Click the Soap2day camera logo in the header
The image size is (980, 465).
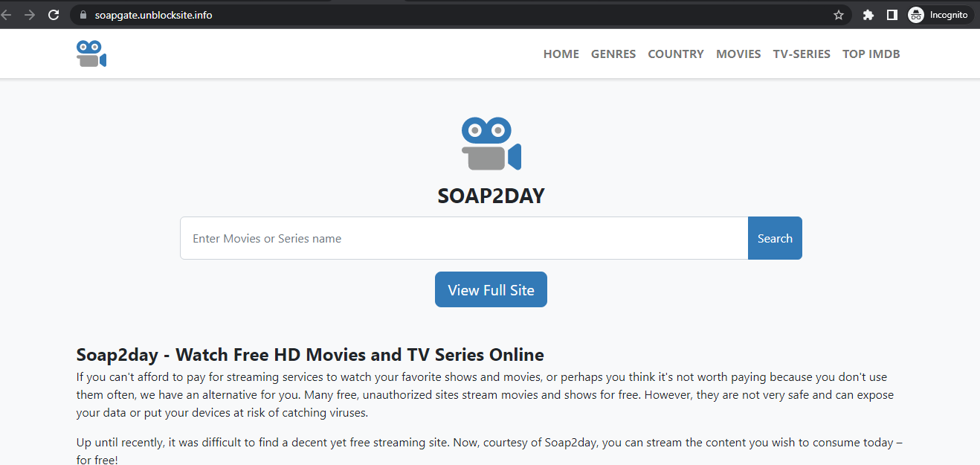[91, 53]
